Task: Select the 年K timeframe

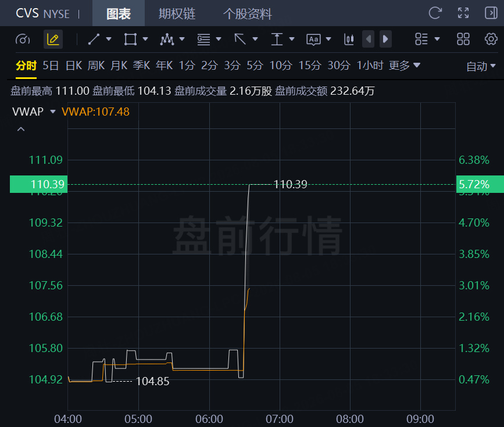Action: (x=165, y=66)
